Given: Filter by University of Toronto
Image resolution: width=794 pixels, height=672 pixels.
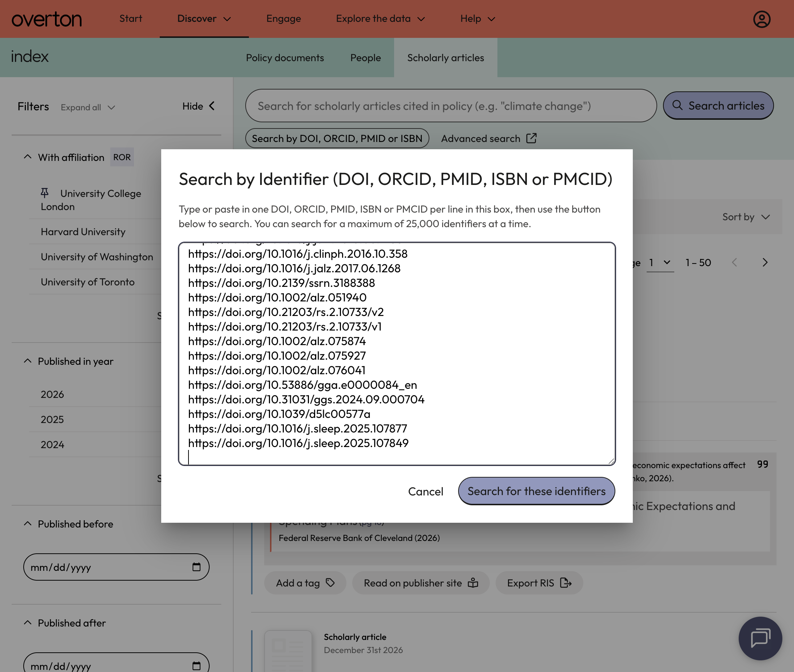Looking at the screenshot, I should point(88,282).
